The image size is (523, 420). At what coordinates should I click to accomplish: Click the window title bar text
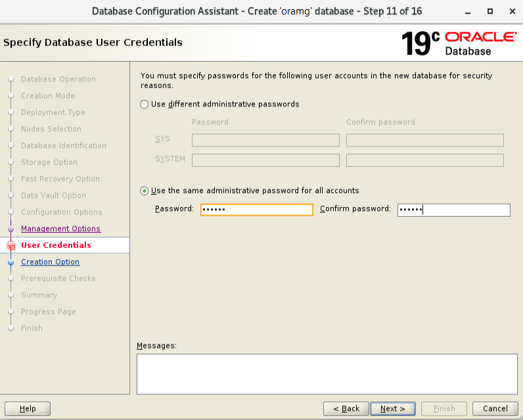(257, 11)
